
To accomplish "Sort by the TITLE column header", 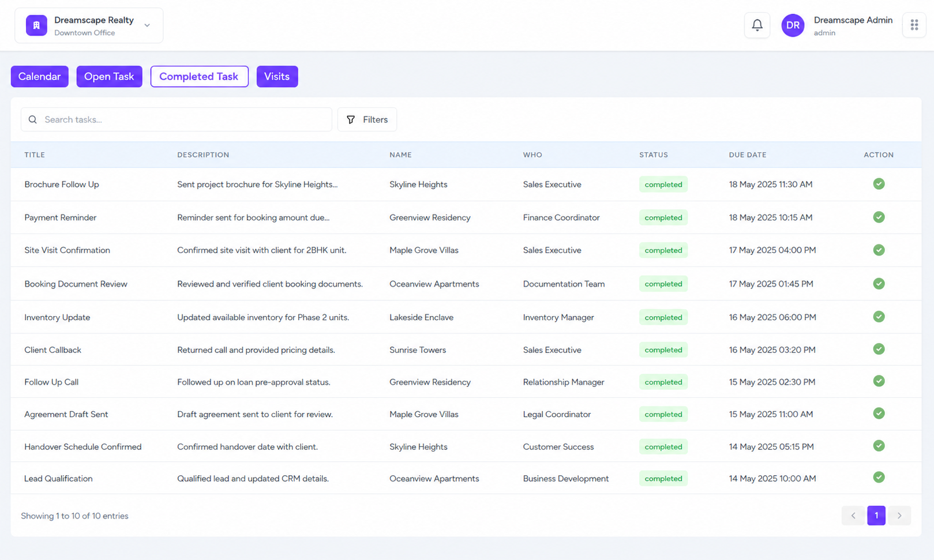I will tap(35, 155).
